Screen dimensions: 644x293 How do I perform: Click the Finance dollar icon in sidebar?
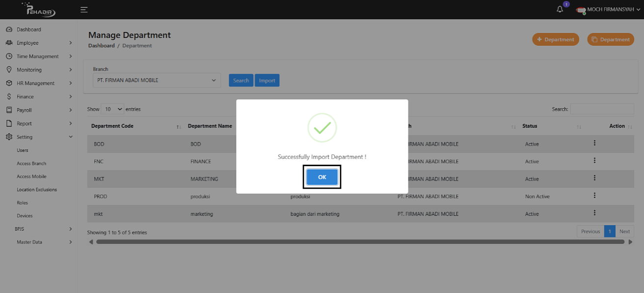(x=9, y=97)
